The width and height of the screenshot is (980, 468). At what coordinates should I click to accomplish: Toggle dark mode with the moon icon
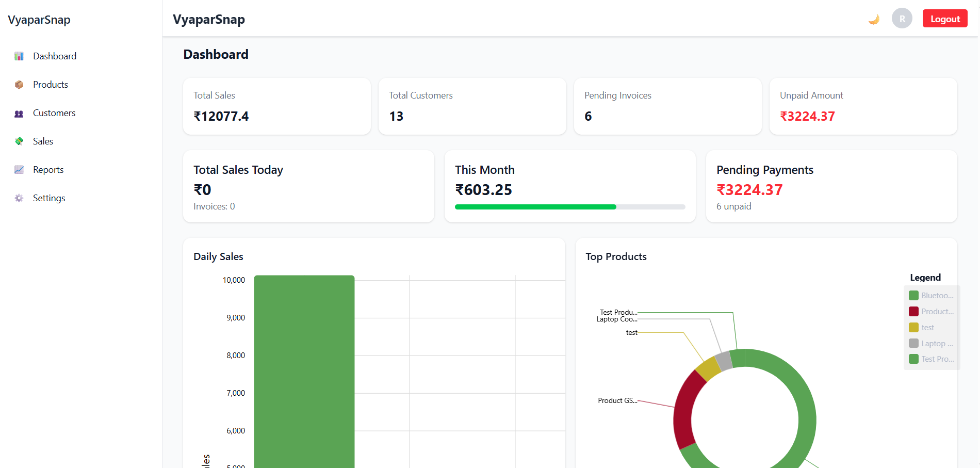[874, 19]
